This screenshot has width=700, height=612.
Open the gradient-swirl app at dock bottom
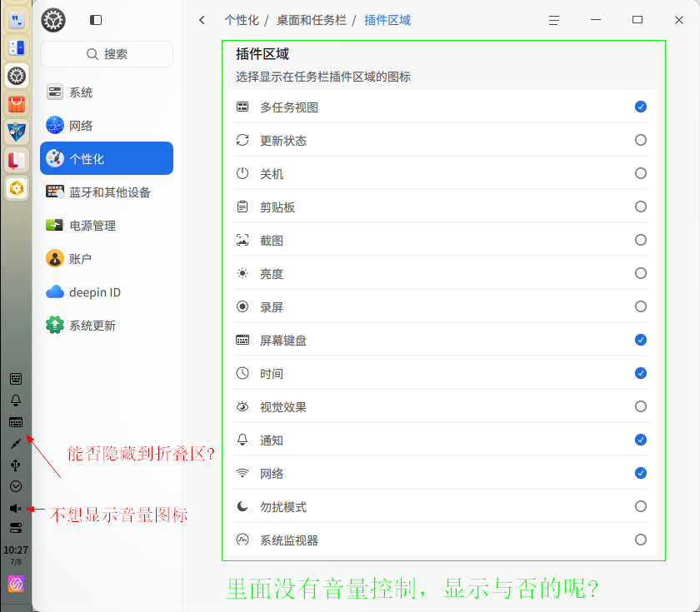16,584
